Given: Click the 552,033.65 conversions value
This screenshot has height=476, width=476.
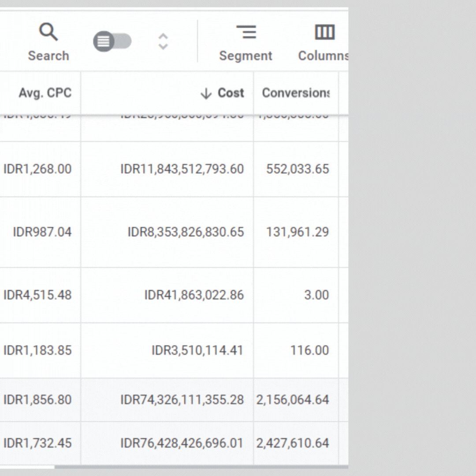Looking at the screenshot, I should 297,169.
